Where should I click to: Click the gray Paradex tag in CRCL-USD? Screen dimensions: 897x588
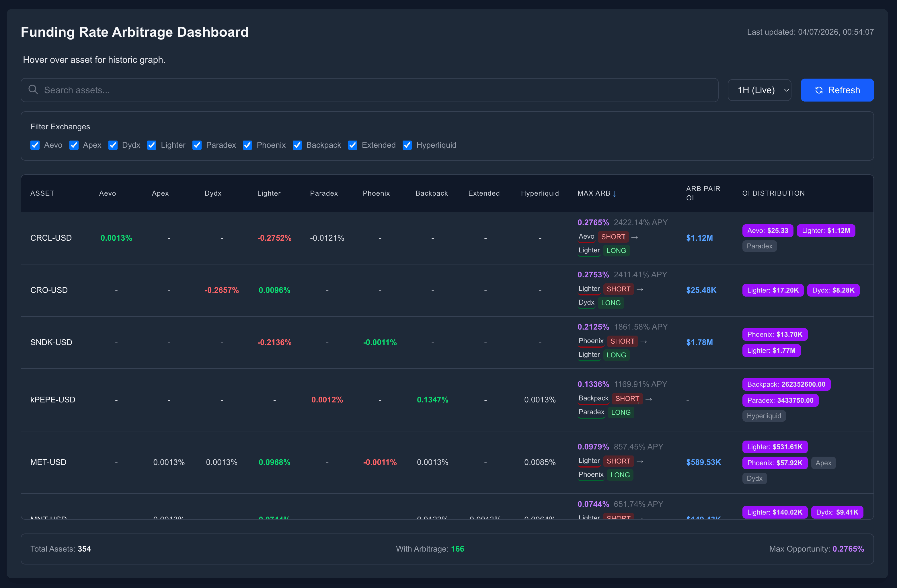point(759,246)
